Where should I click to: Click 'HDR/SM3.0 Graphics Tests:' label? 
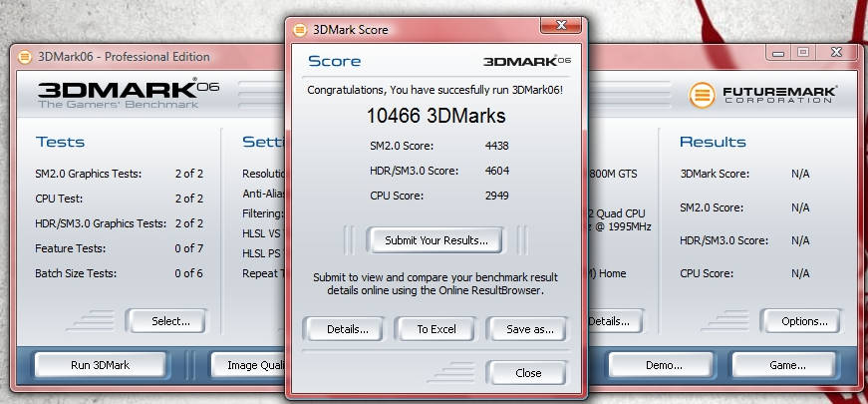101,223
